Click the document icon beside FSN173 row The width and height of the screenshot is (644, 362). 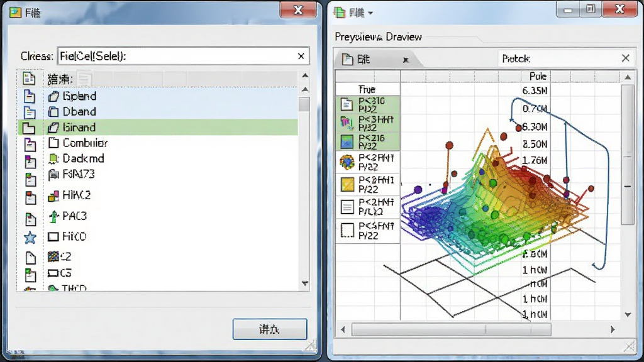click(30, 180)
